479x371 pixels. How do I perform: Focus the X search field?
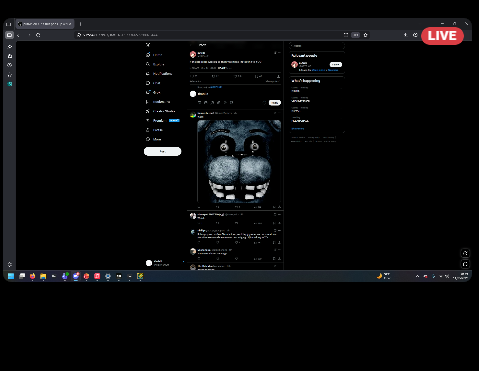(316, 46)
